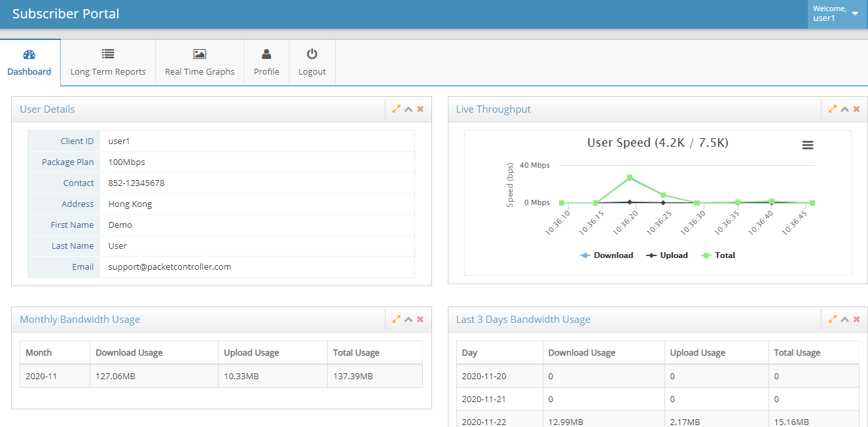
Task: Close the Live Throughput panel
Action: (x=856, y=109)
